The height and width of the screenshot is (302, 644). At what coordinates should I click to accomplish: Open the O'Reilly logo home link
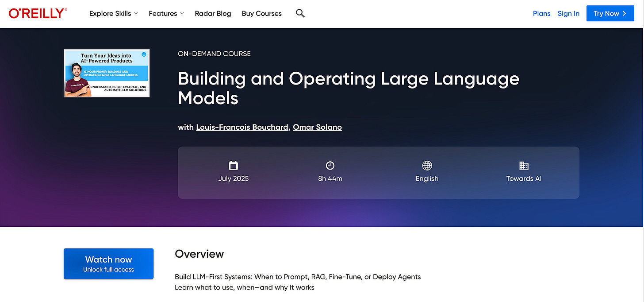tap(38, 13)
